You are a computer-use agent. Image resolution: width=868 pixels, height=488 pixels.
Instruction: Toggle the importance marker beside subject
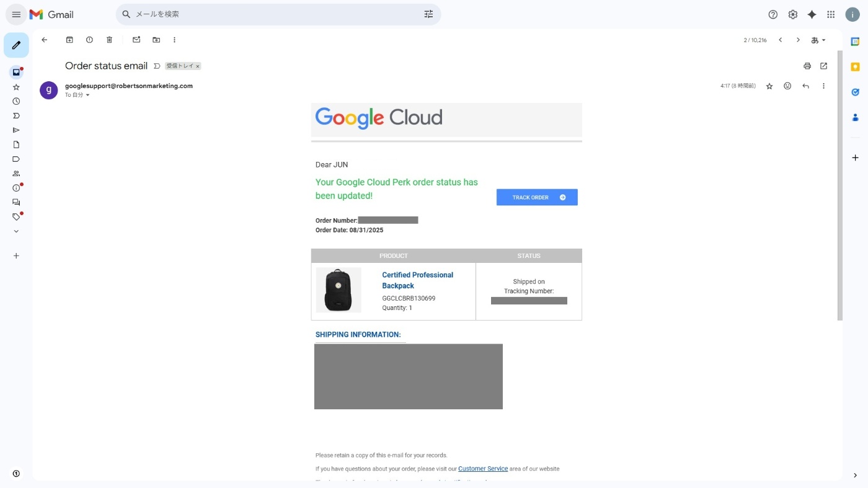point(157,66)
